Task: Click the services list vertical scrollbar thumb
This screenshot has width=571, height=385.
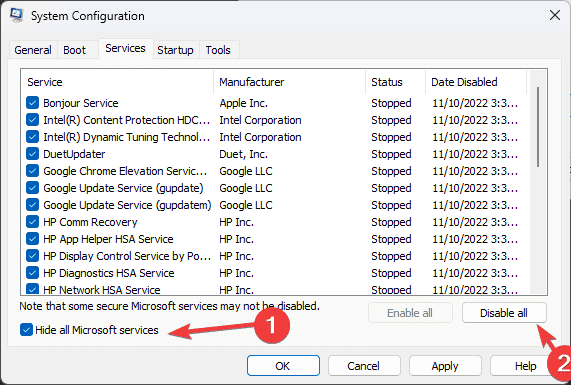Action: (538, 127)
